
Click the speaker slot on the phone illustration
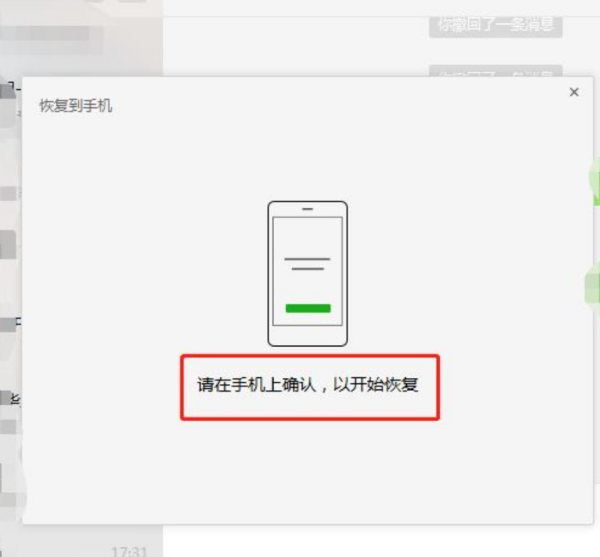(x=308, y=209)
